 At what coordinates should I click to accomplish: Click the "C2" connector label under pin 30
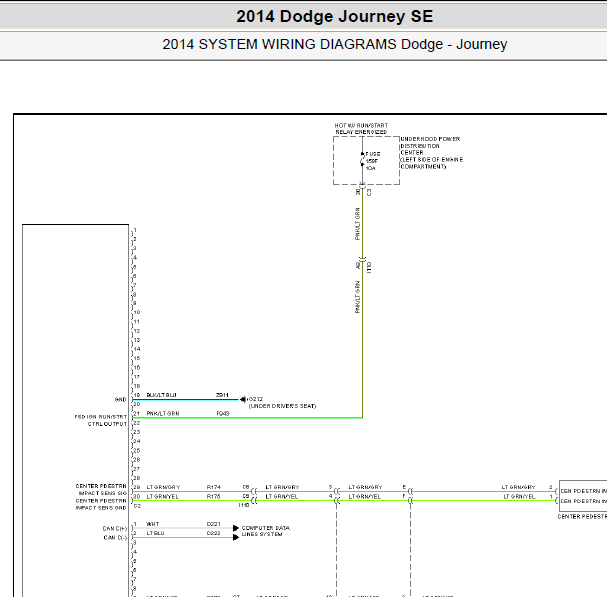137,506
